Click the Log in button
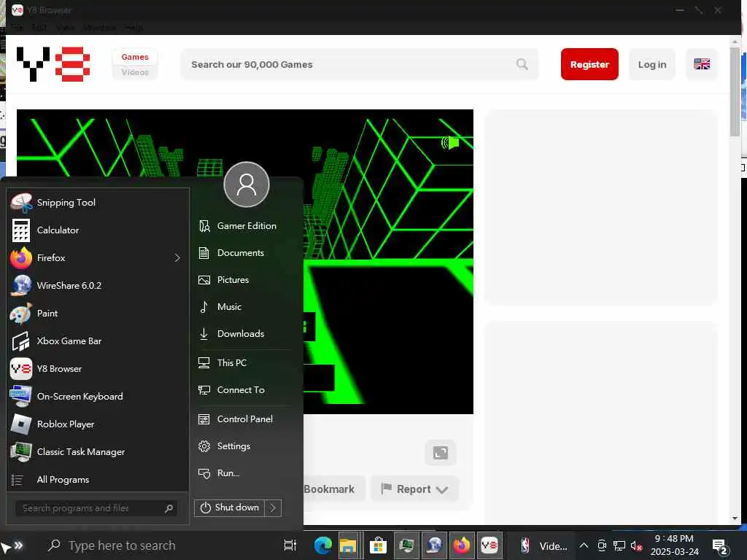This screenshot has height=560, width=747. click(651, 64)
